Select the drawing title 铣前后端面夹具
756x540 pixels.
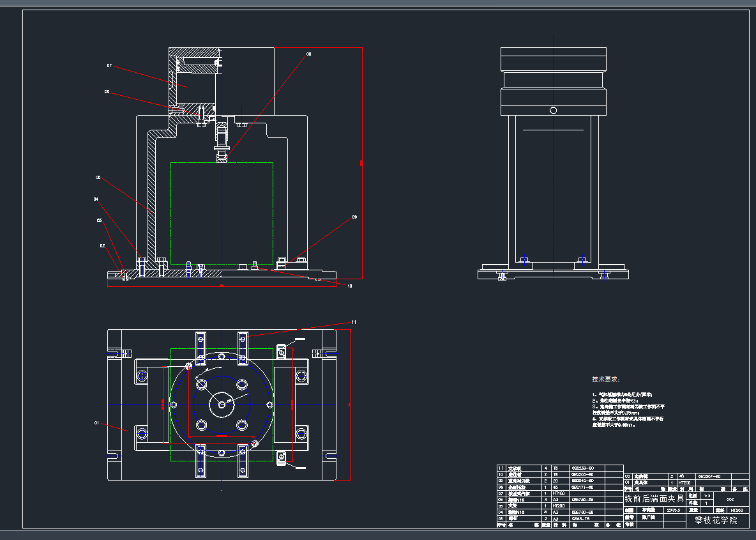(654, 498)
